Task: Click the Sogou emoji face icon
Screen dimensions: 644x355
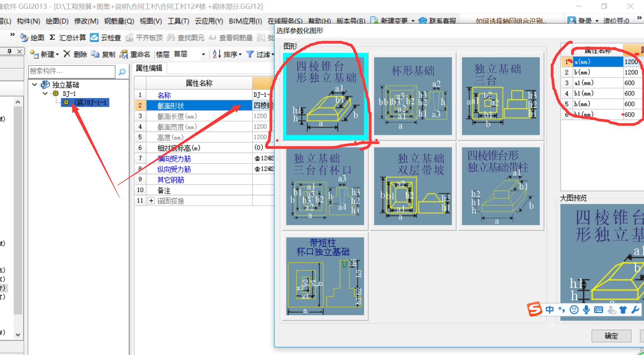Action: point(574,309)
